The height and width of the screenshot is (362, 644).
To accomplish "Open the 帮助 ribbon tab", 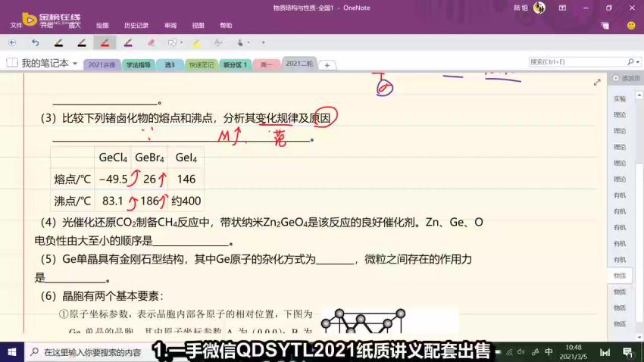I will click(226, 26).
